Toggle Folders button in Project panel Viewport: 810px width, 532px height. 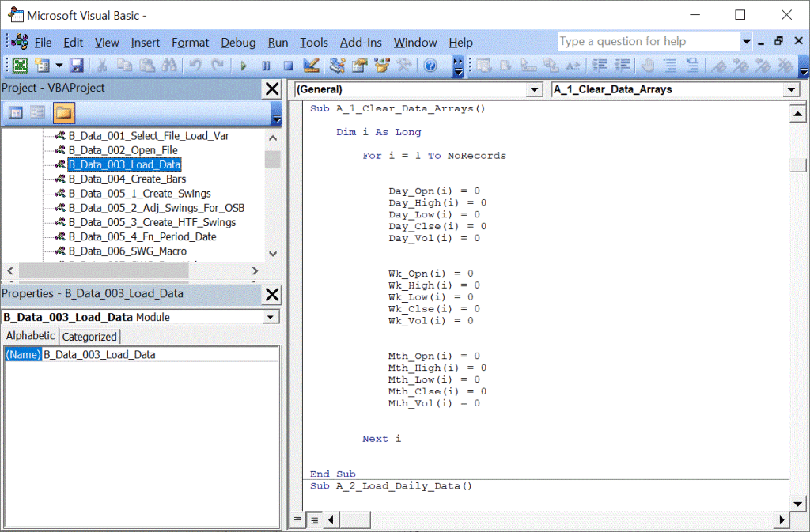[63, 112]
